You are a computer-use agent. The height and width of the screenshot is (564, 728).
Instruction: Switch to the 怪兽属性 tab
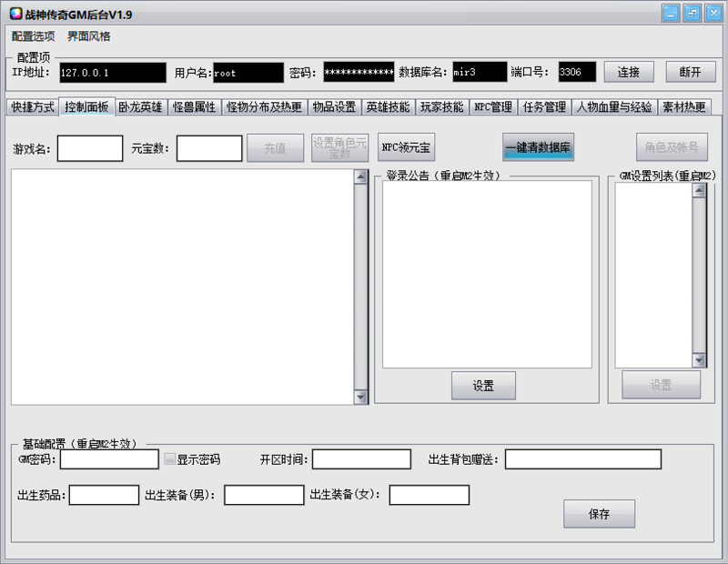[x=194, y=106]
